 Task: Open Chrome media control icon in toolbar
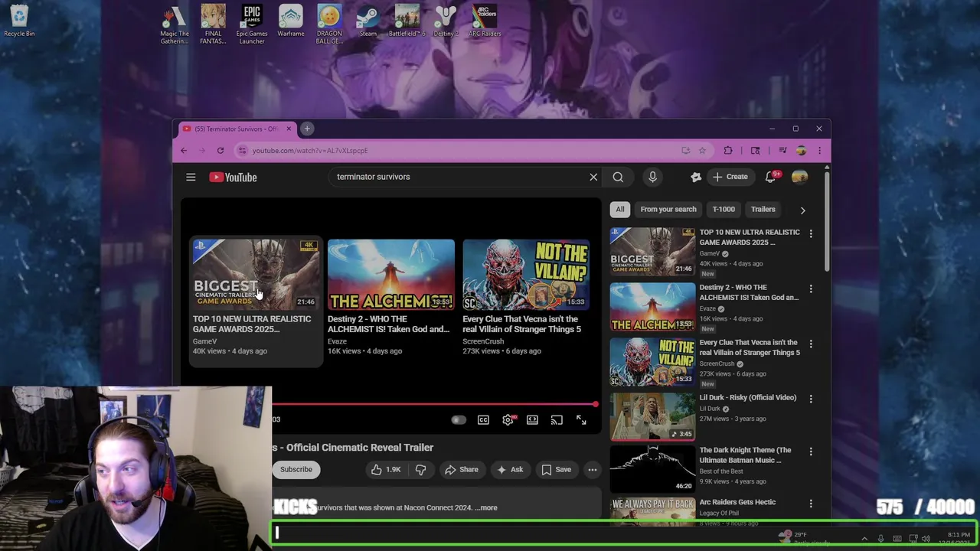pos(782,151)
